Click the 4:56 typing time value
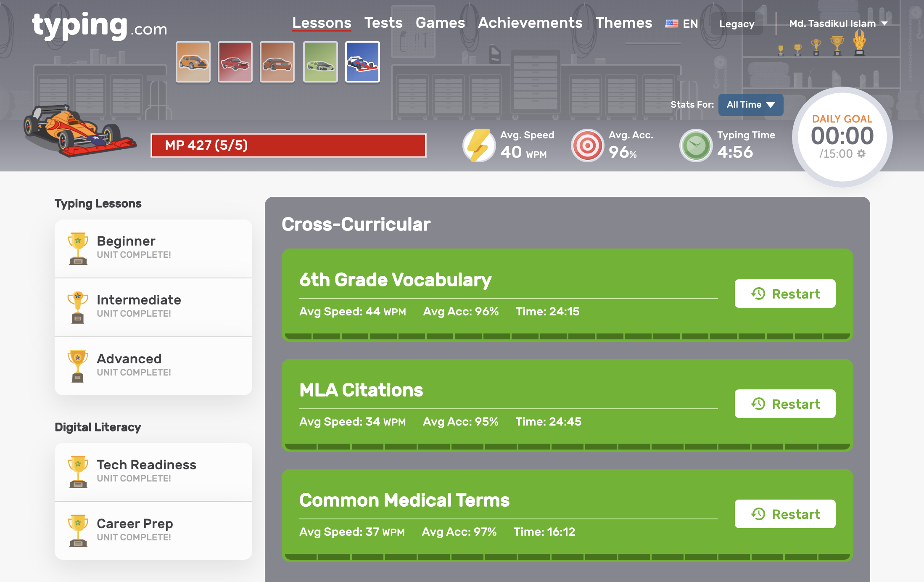This screenshot has height=582, width=924. pyautogui.click(x=735, y=152)
